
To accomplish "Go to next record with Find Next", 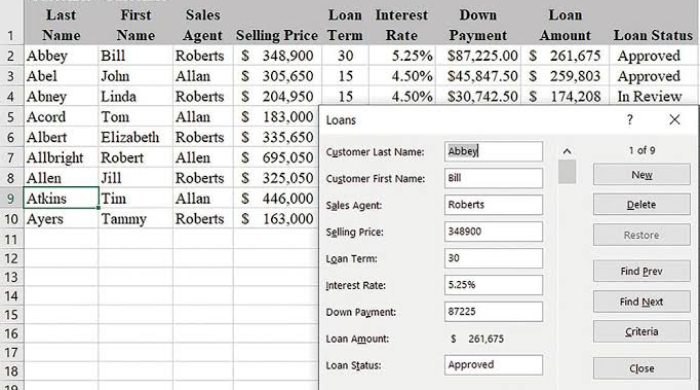I will click(642, 302).
